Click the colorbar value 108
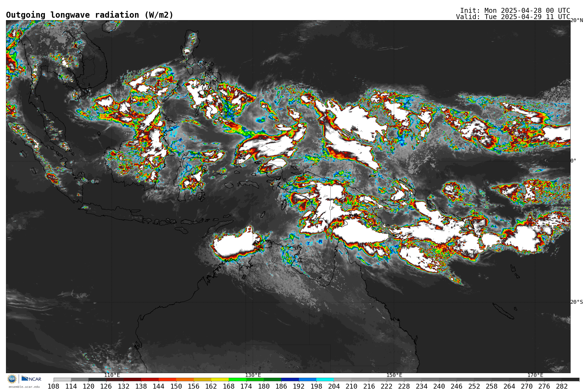Screen dimensions: 588x390 pos(54,386)
